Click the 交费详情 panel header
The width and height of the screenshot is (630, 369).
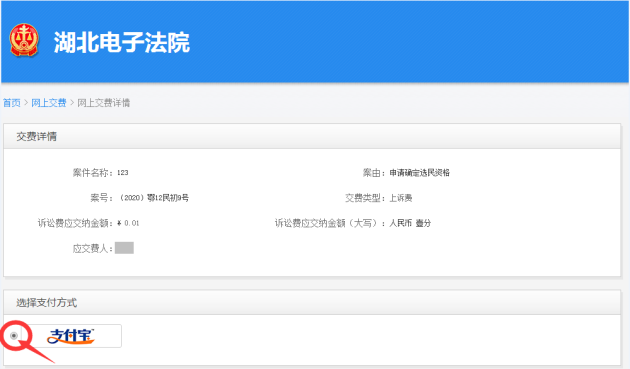pyautogui.click(x=312, y=136)
